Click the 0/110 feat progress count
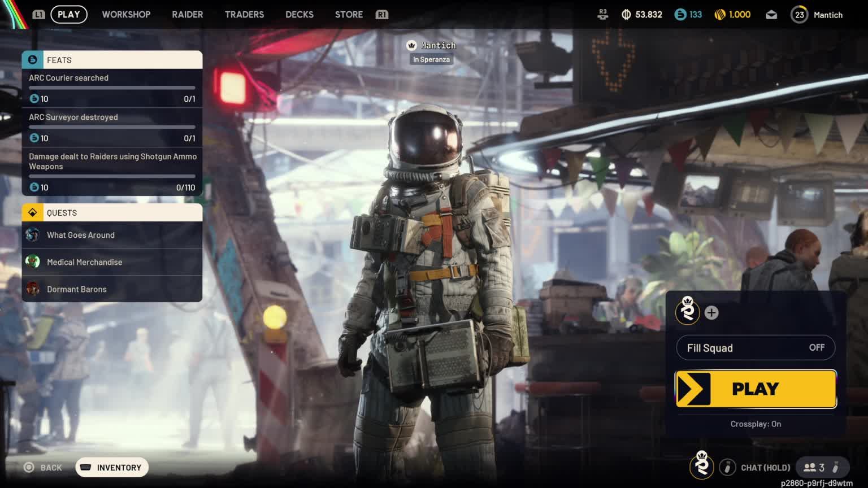The height and width of the screenshot is (488, 868). point(185,188)
